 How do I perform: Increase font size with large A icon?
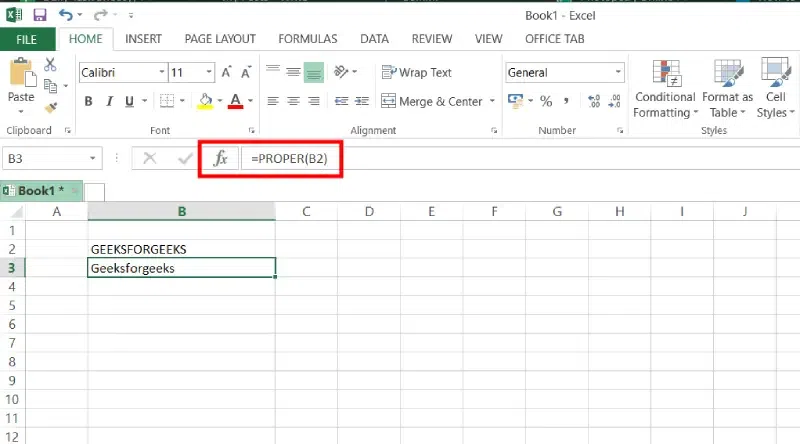[227, 72]
